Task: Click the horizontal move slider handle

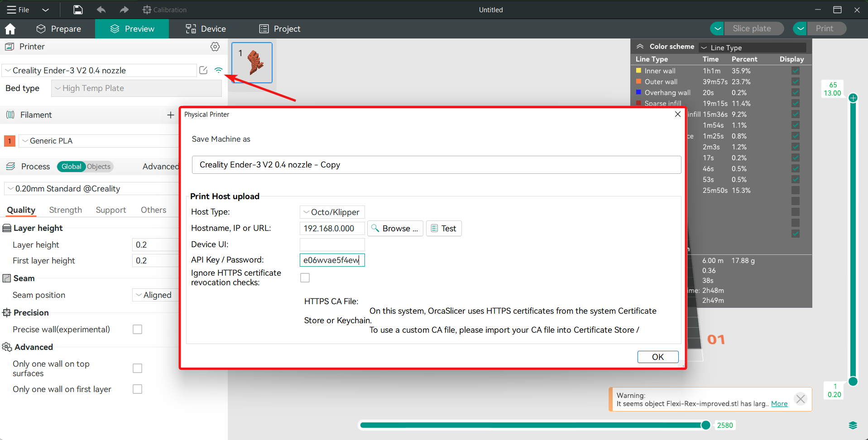Action: click(x=705, y=425)
